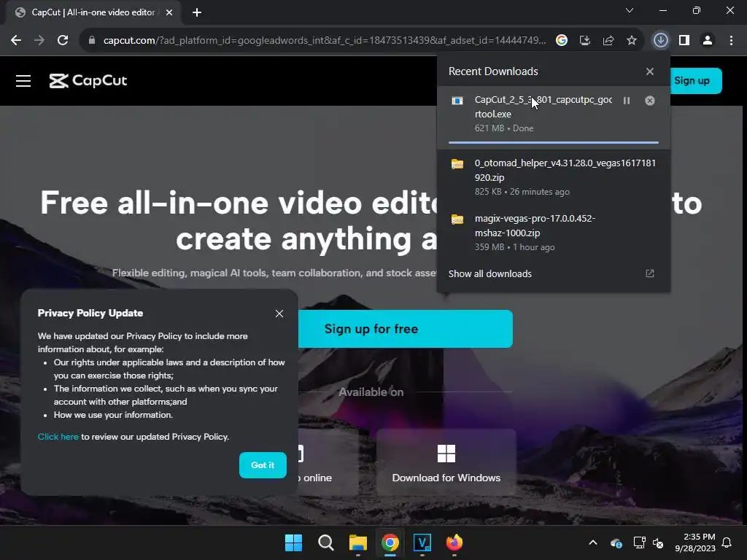Cancel the CapCut exe download

(x=650, y=101)
